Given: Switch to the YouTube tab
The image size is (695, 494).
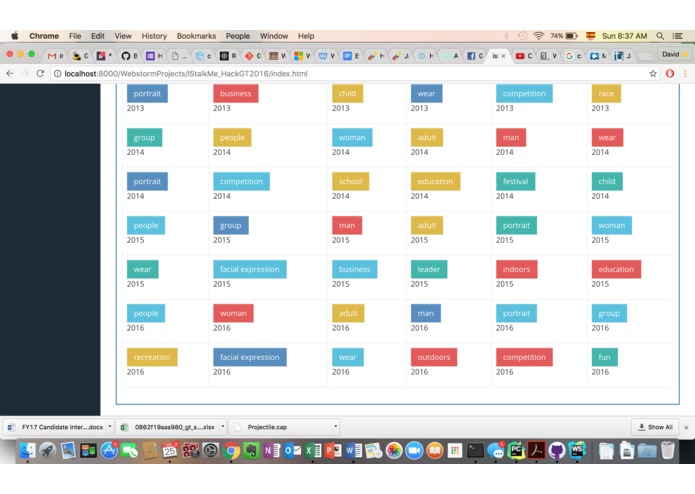Looking at the screenshot, I should (x=523, y=56).
